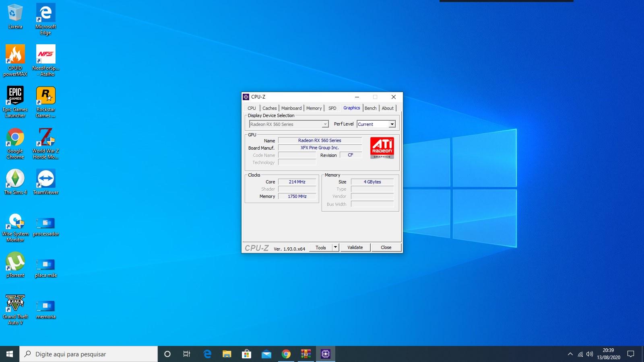Open the Rockstar Games launcher icon
644x362 pixels.
pos(45,102)
